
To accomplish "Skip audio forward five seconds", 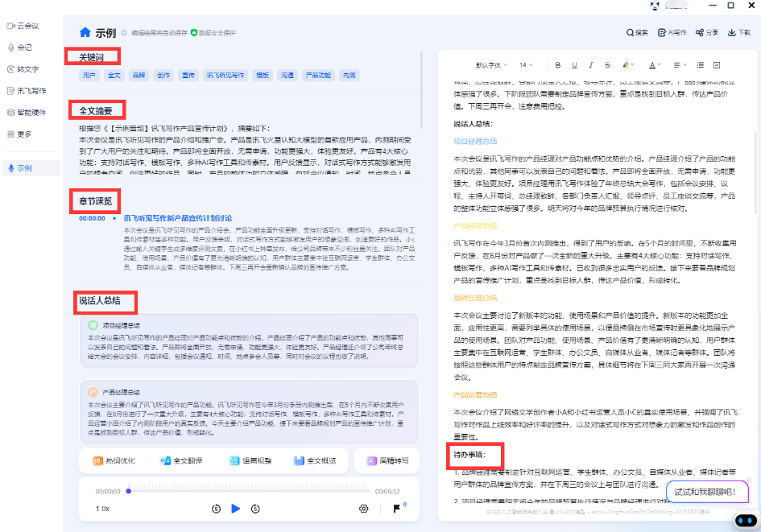I will pos(255,509).
